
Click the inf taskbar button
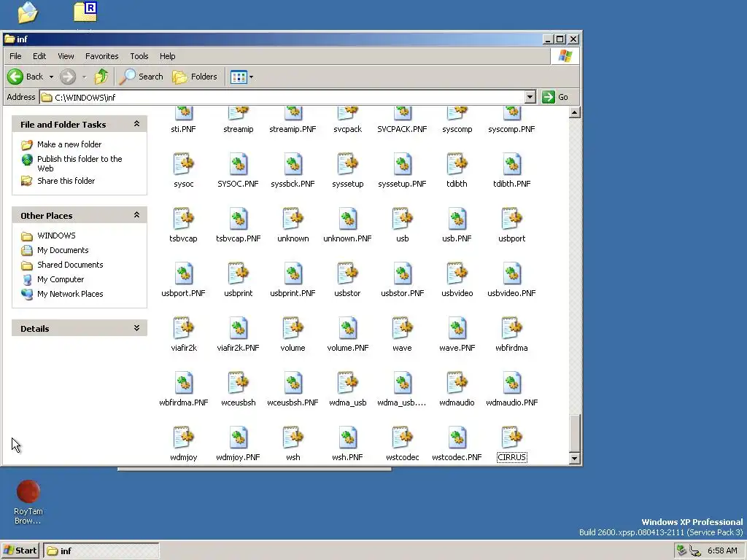(101, 551)
